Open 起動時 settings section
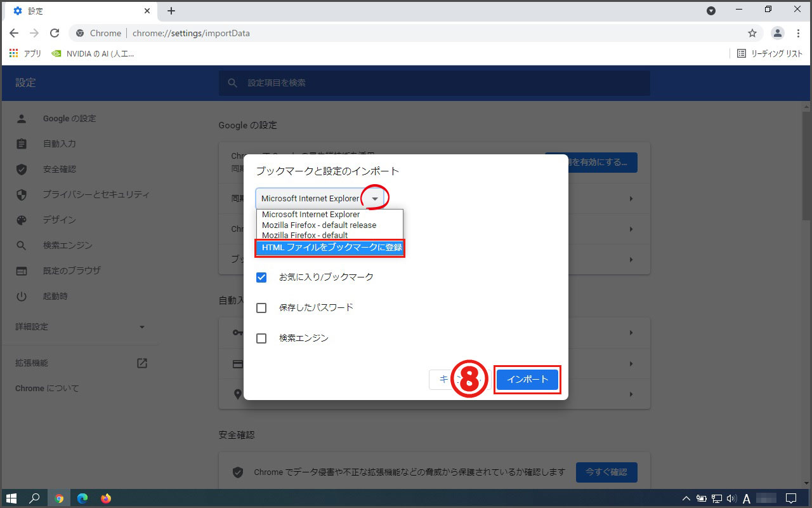 pos(55,296)
